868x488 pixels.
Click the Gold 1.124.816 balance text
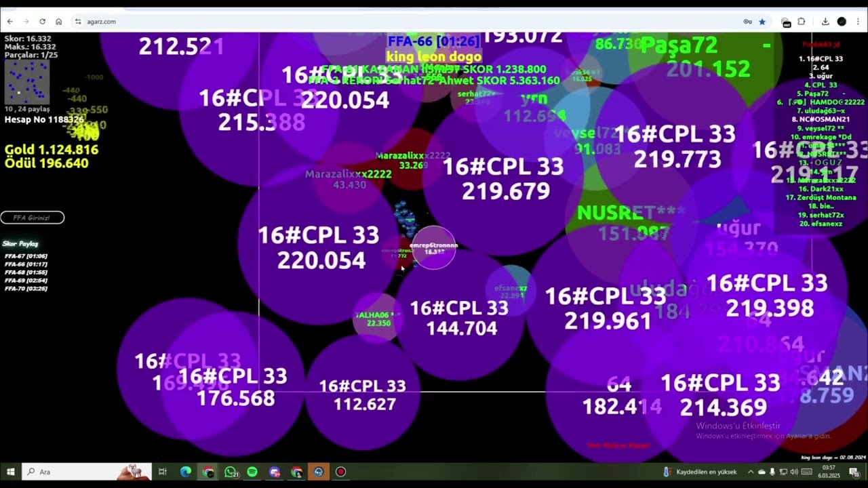52,150
